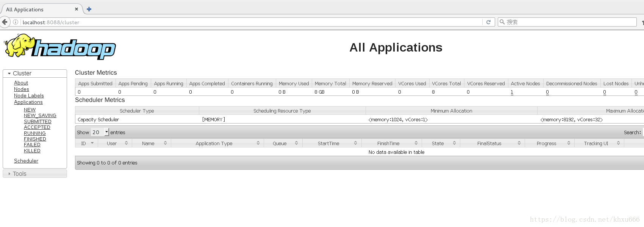Image resolution: width=644 pixels, height=227 pixels.
Task: Sort the table by ID column
Action: (86, 143)
